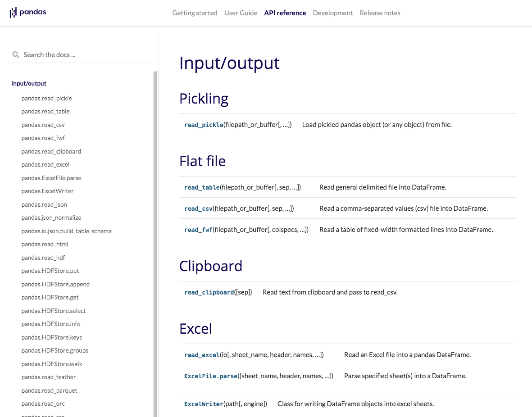Click the Clipboard section heading
Screen dimensions: 532x417
(x=211, y=266)
